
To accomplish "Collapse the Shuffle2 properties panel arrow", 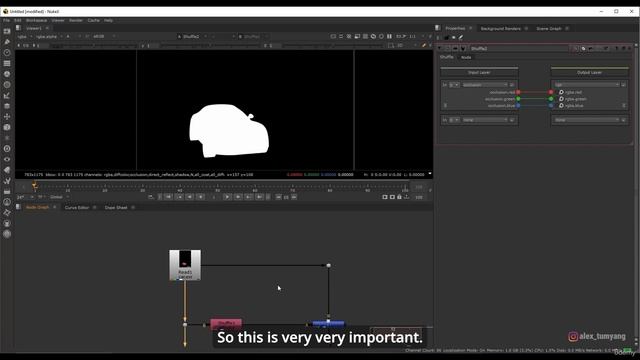I will click(440, 49).
